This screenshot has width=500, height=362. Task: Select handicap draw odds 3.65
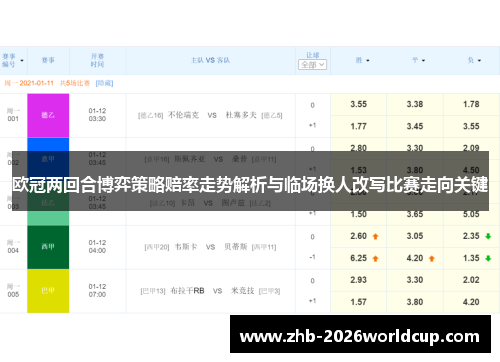[415, 214]
